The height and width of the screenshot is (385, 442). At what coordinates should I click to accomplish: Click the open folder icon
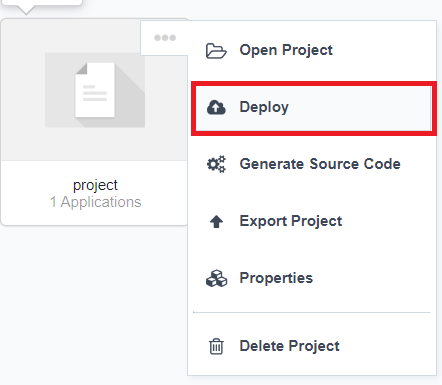[x=216, y=51]
